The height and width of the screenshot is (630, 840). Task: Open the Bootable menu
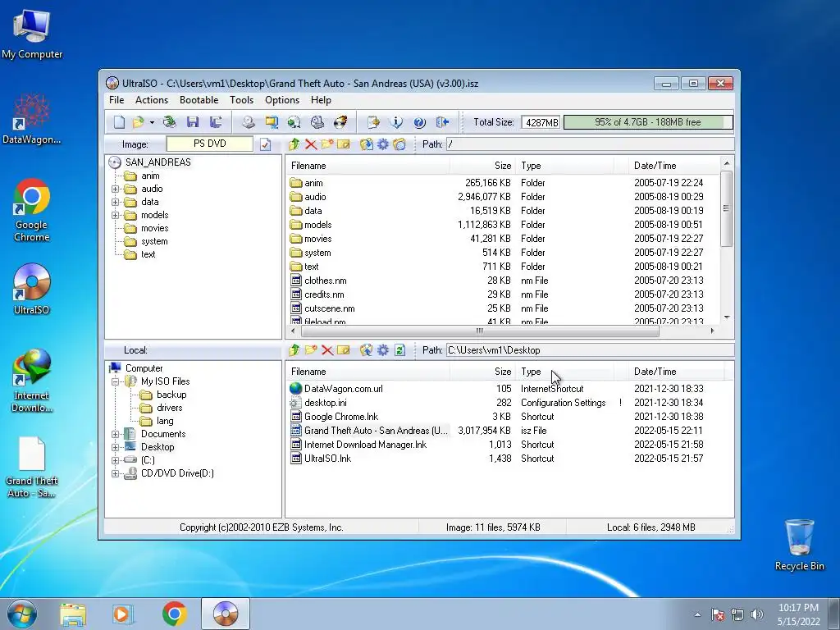click(199, 100)
